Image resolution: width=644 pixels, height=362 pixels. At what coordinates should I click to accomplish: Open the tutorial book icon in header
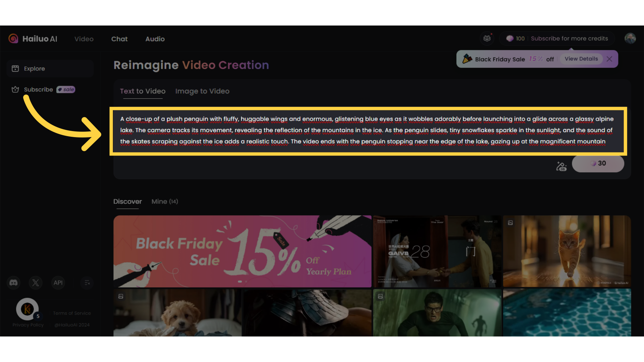(x=487, y=38)
